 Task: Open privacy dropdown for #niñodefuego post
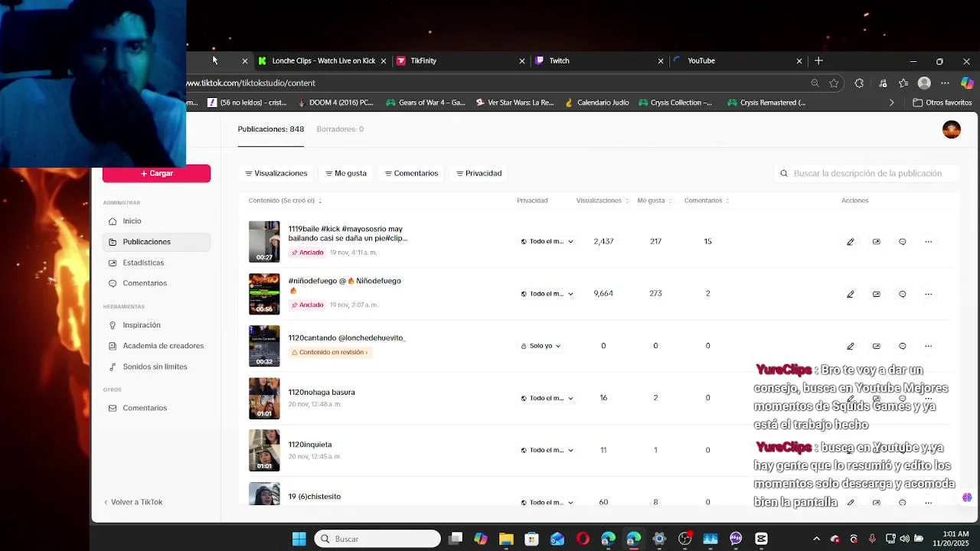(547, 294)
